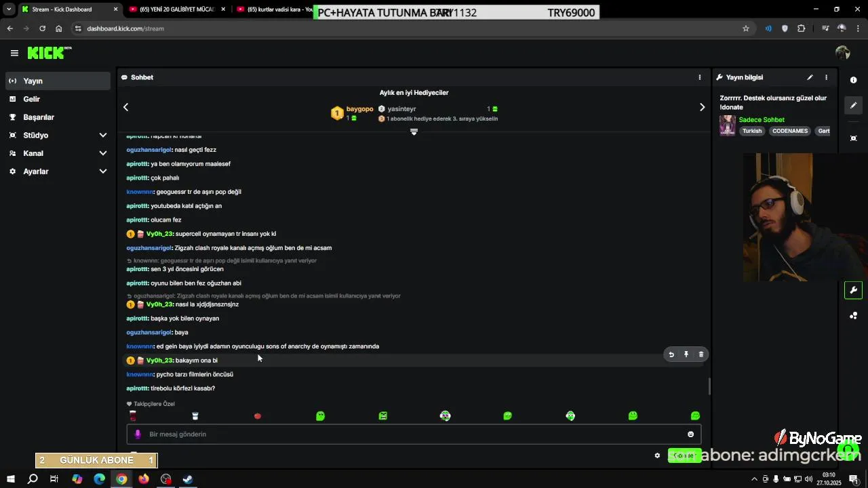
Task: Open the Yayın sidebar item
Action: [x=58, y=81]
